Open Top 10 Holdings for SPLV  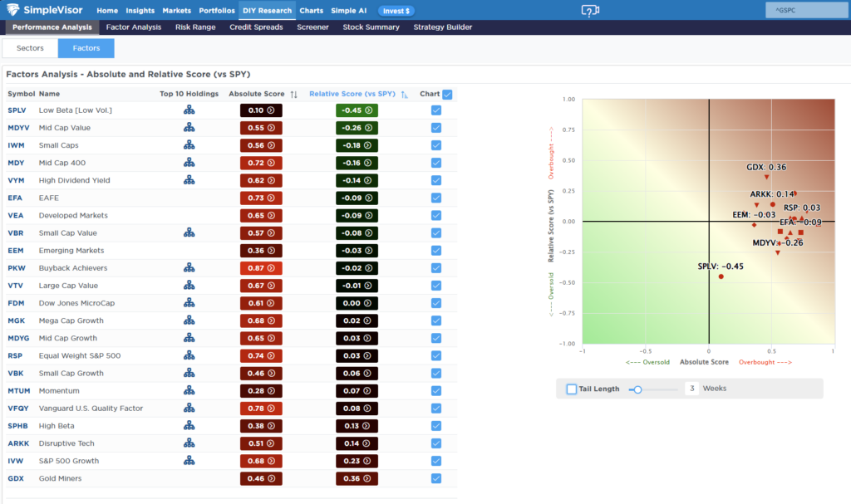189,110
